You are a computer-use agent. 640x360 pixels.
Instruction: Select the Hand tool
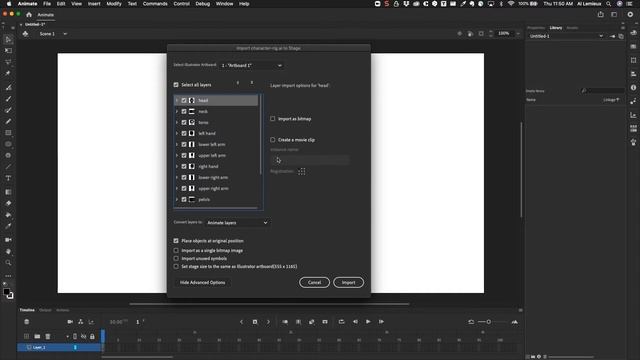click(x=8, y=251)
